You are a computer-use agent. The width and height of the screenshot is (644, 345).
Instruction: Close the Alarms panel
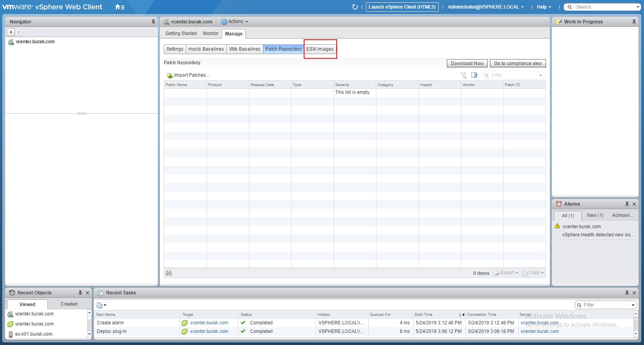pyautogui.click(x=634, y=204)
